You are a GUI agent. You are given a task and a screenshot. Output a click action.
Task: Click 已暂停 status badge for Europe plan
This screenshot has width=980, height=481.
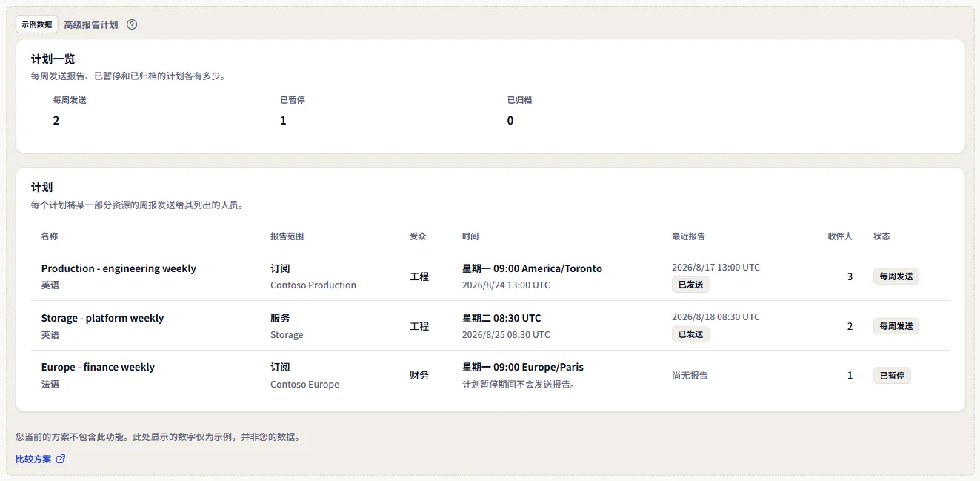[892, 375]
